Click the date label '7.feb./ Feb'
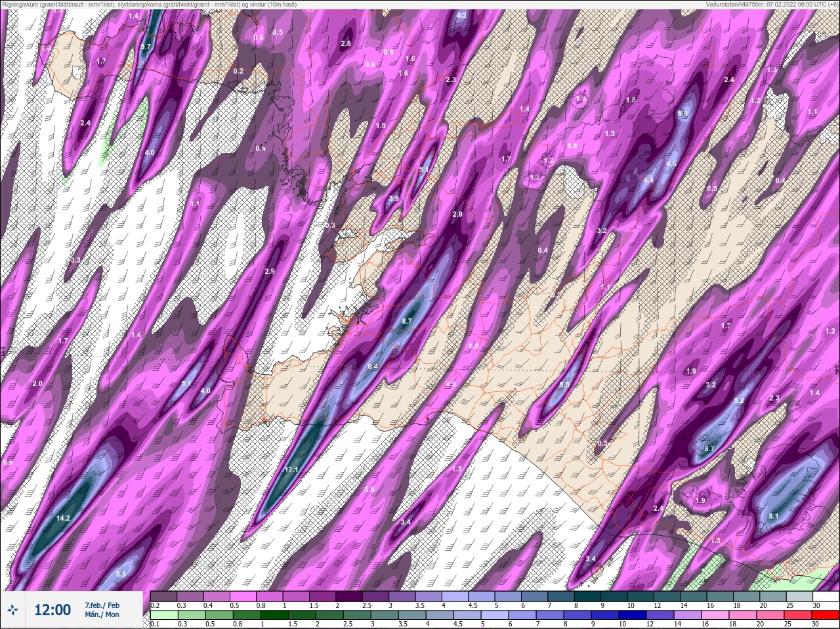Image resolution: width=840 pixels, height=629 pixels. click(102, 605)
